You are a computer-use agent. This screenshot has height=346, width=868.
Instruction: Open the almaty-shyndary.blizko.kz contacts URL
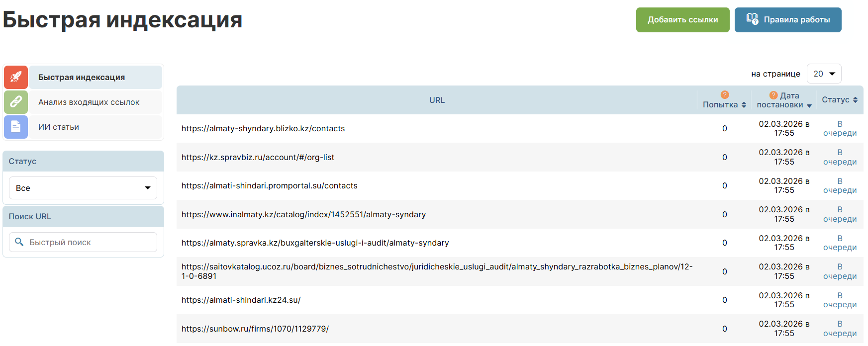[263, 128]
